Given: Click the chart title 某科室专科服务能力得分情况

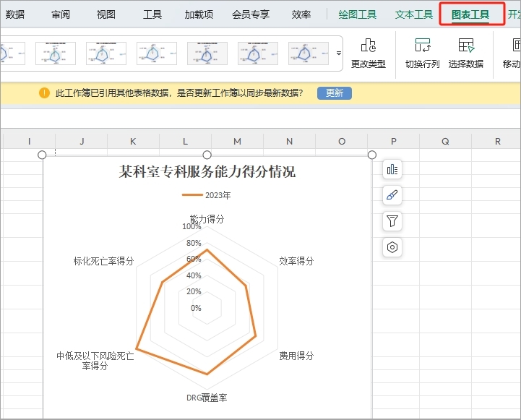Looking at the screenshot, I should 207,172.
